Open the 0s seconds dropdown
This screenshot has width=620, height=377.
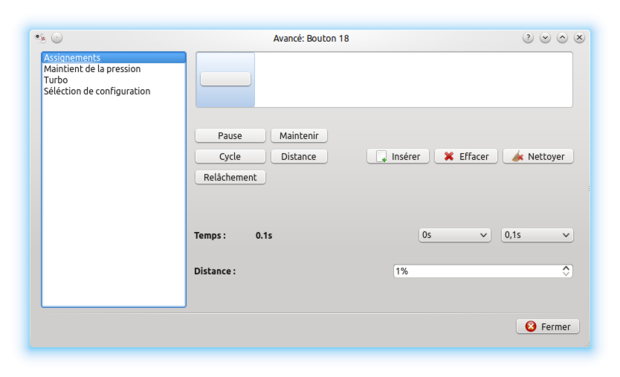[455, 235]
